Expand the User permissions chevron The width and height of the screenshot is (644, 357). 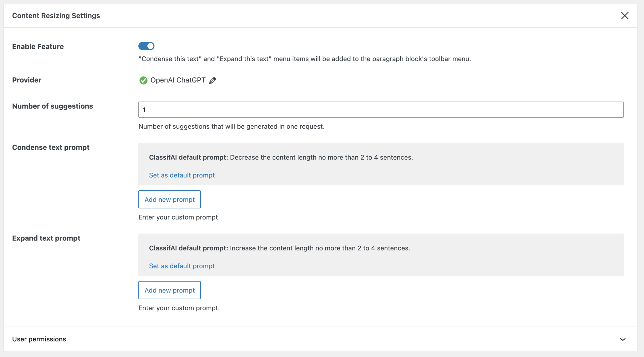[623, 339]
